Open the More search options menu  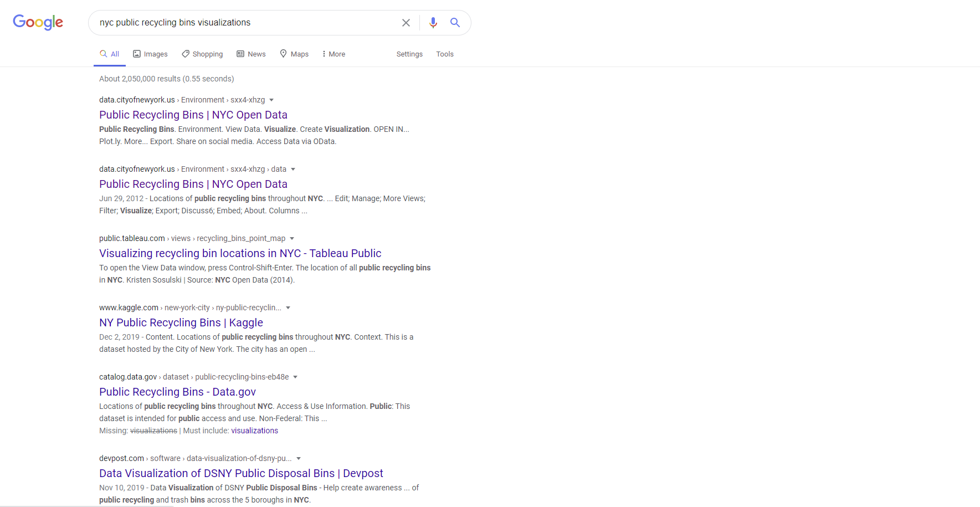(332, 53)
